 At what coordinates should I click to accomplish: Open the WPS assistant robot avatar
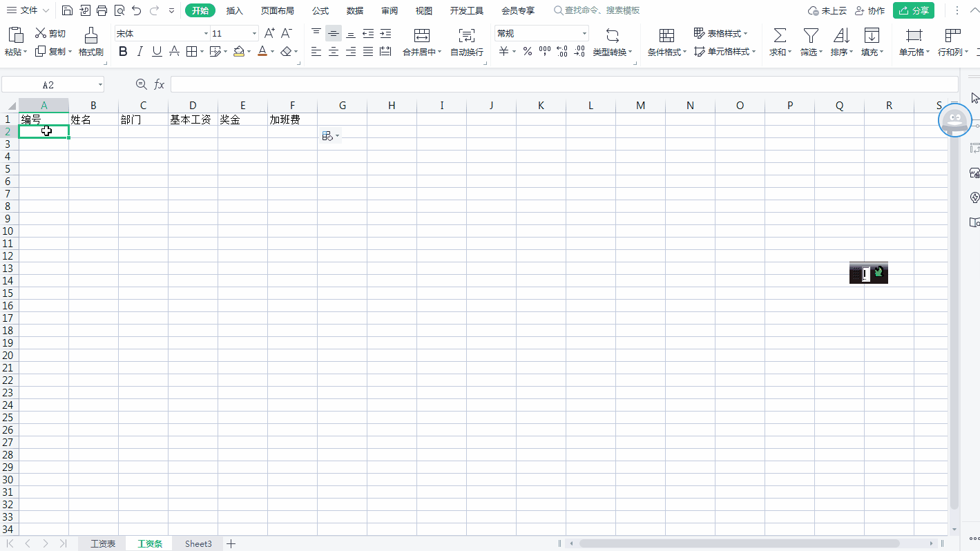point(955,120)
